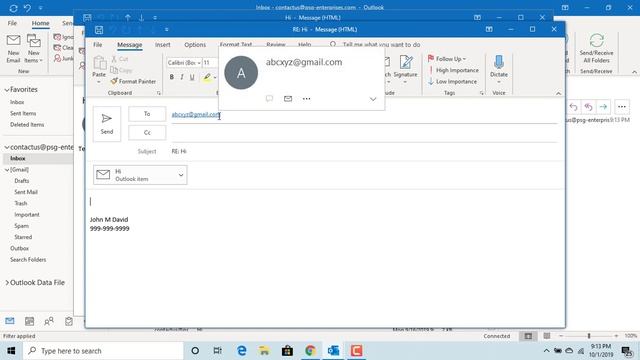640x360 pixels.
Task: Switch to the Format Text ribbon tab
Action: click(236, 44)
